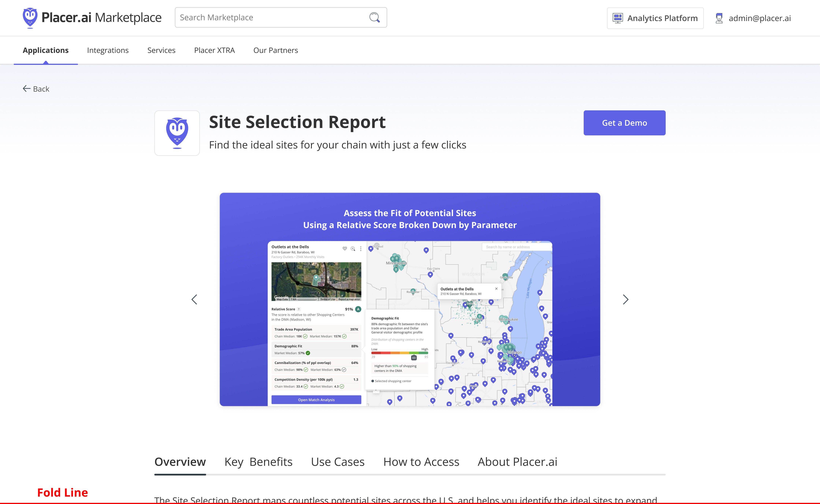Viewport: 820px width, 504px height.
Task: Focus the Search Marketplace input field
Action: tap(270, 17)
